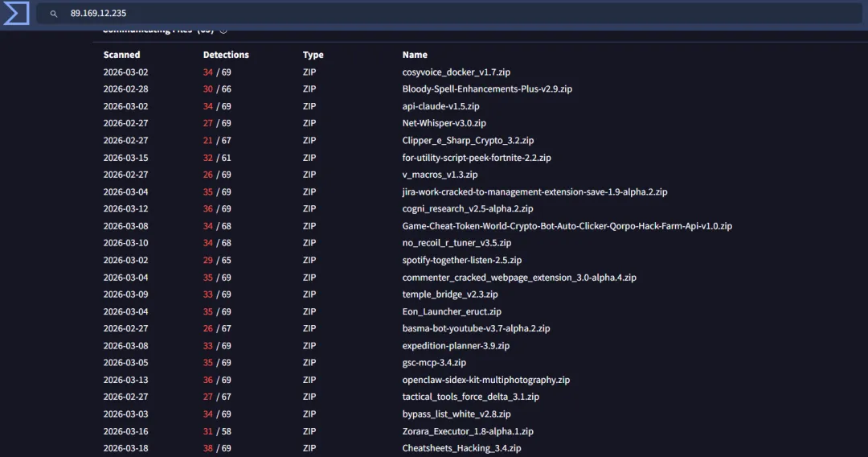
Task: Click ZIP type in cosyvoice_docker row
Action: pyautogui.click(x=309, y=72)
